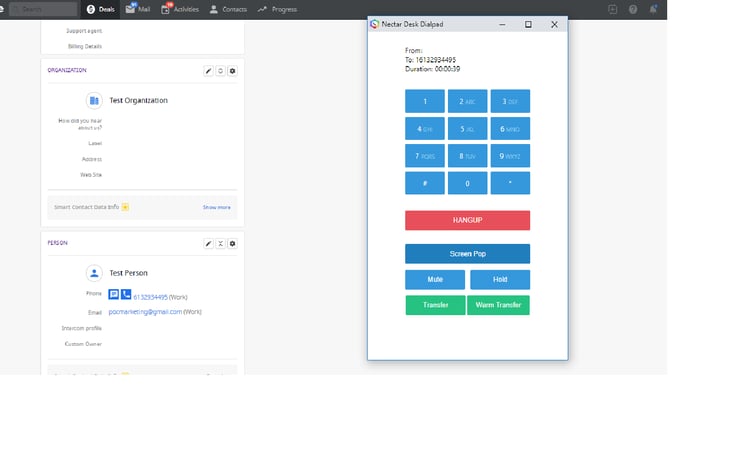Viewport: 750px width, 468px height.
Task: Switch to the Contacts tab
Action: pyautogui.click(x=228, y=9)
